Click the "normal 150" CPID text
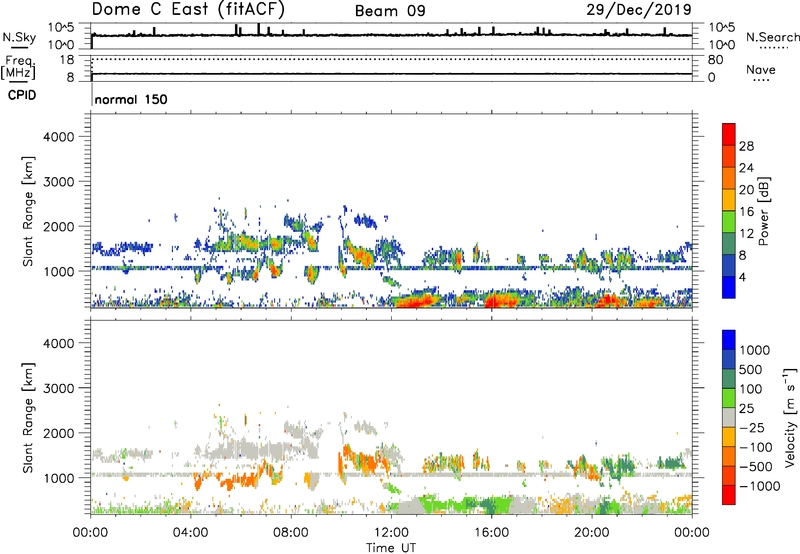Screen dimensions: 800x554 (131, 99)
